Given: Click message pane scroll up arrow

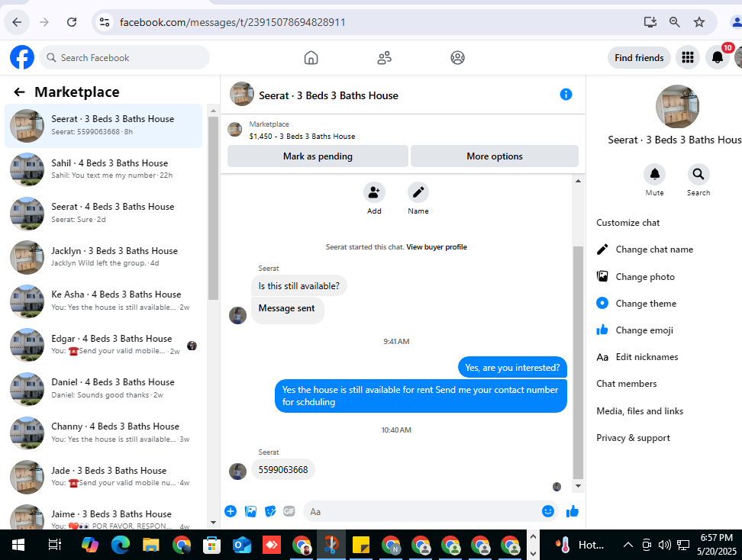Looking at the screenshot, I should [x=578, y=181].
